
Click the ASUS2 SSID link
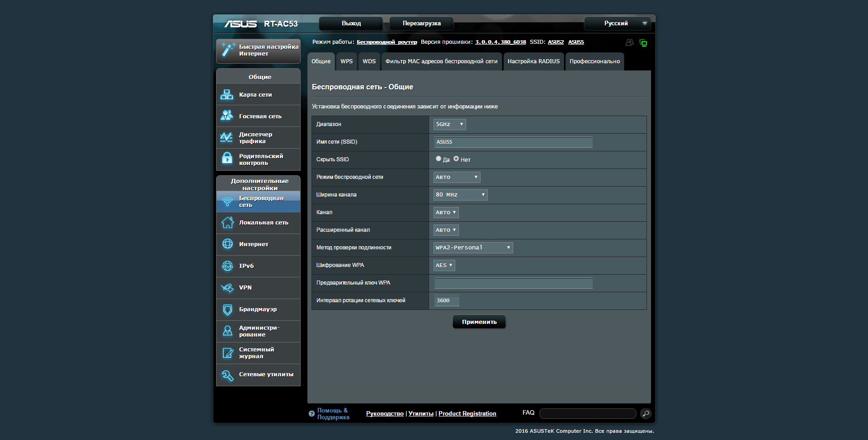point(556,42)
